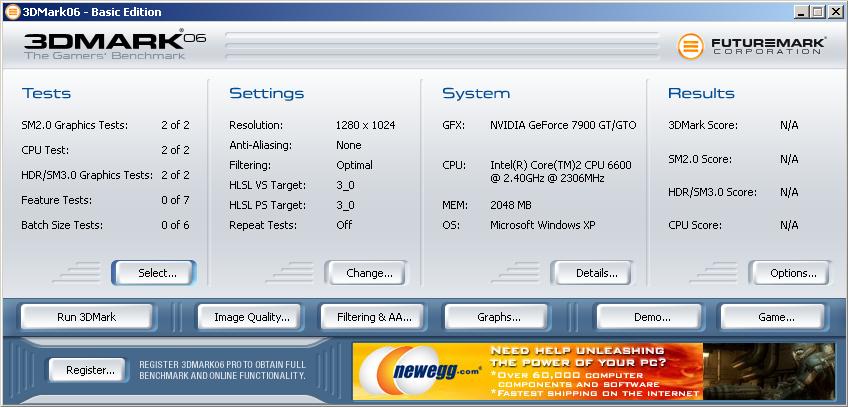This screenshot has height=407, width=848.
Task: Click the SM2.0 Graphics Tests label
Action: tap(75, 125)
